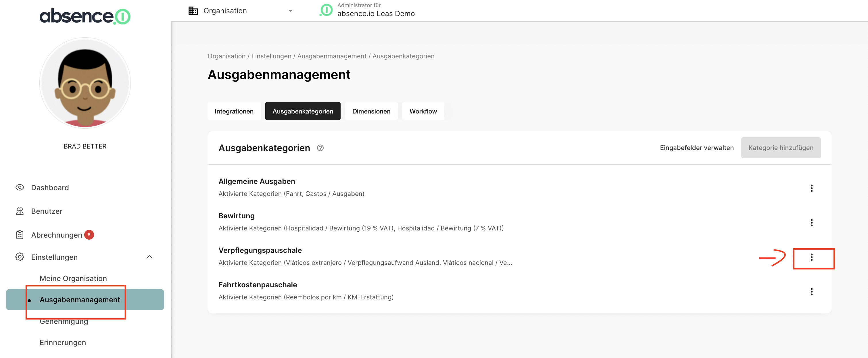Open three-dot menu for Verpflegungspauschale
Viewport: 868px width, 358px height.
(811, 257)
